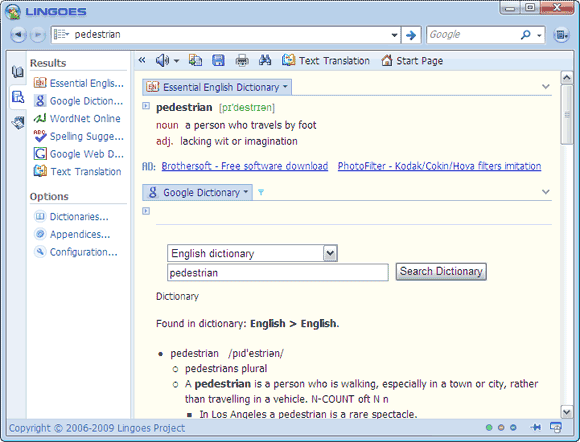The image size is (580, 442).
Task: Select Google Dictionary in Results list
Action: pos(78,101)
